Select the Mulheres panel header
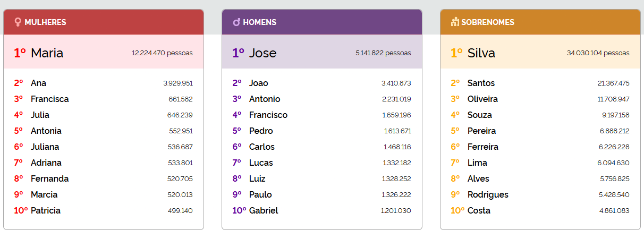 (103, 22)
